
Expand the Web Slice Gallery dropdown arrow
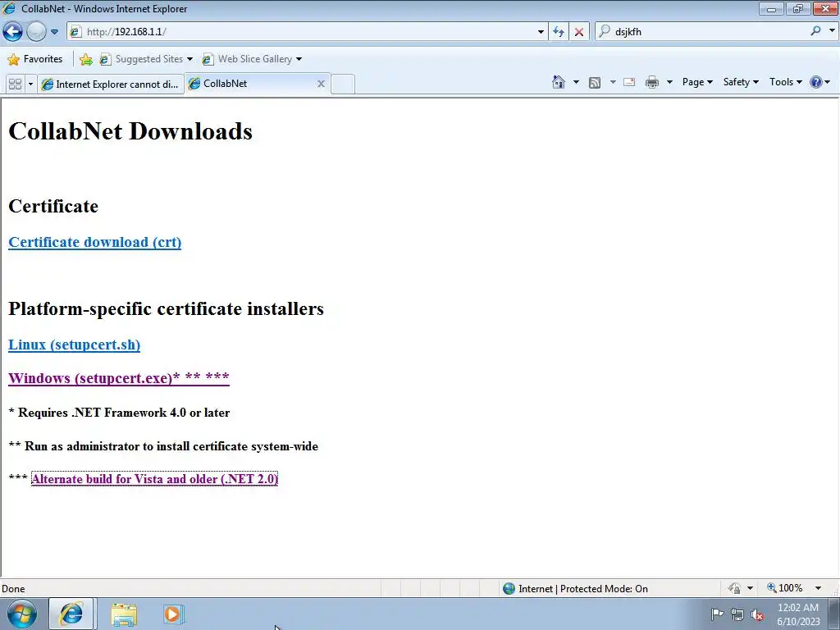click(299, 59)
